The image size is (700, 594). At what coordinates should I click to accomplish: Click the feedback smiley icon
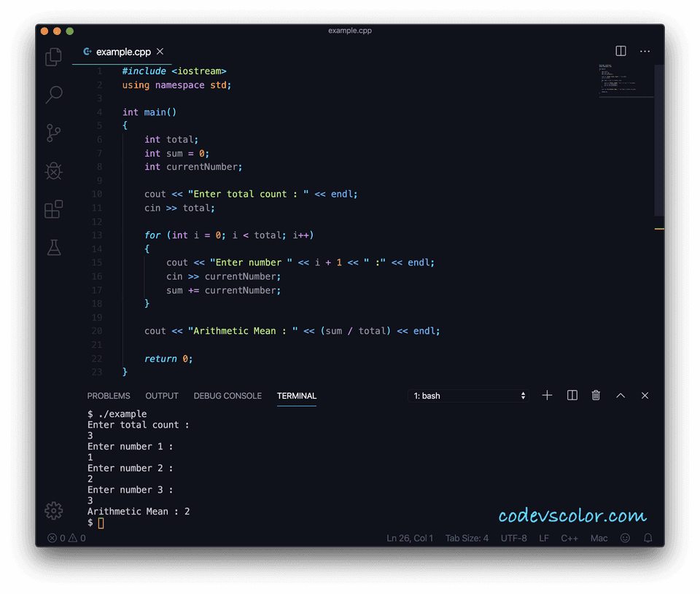(x=625, y=538)
